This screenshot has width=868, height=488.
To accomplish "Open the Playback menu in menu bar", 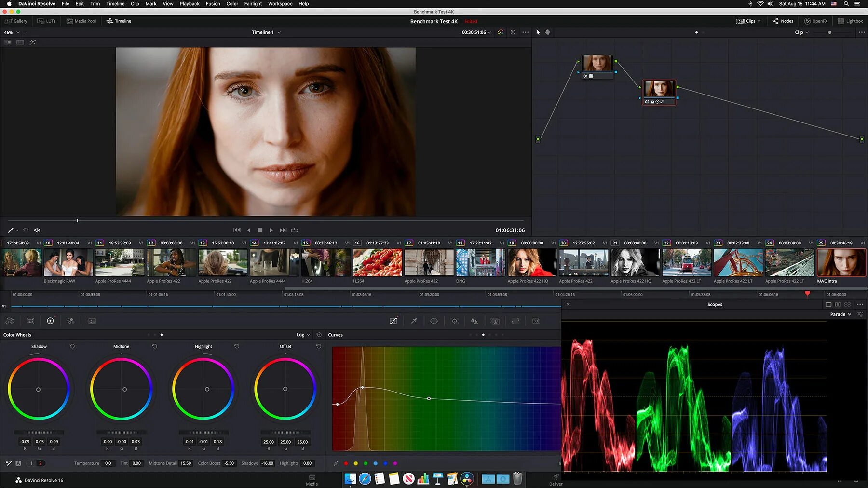I will pos(190,4).
